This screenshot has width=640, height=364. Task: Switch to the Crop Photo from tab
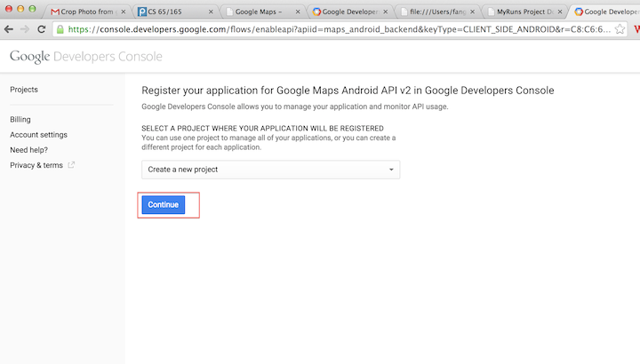[87, 12]
